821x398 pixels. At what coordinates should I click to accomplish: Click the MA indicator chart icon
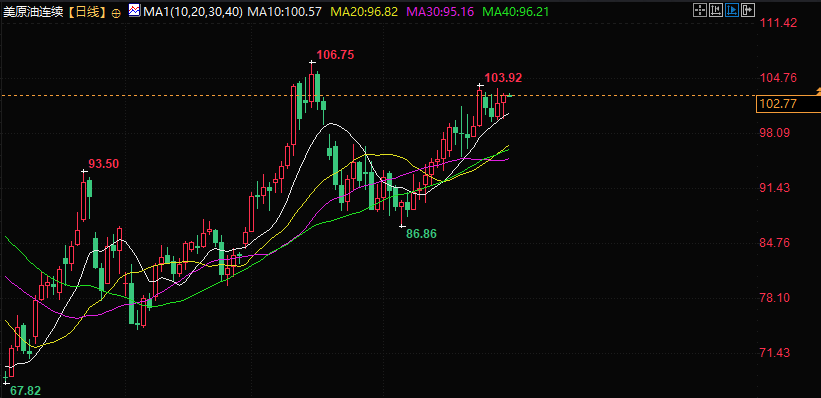pos(134,10)
